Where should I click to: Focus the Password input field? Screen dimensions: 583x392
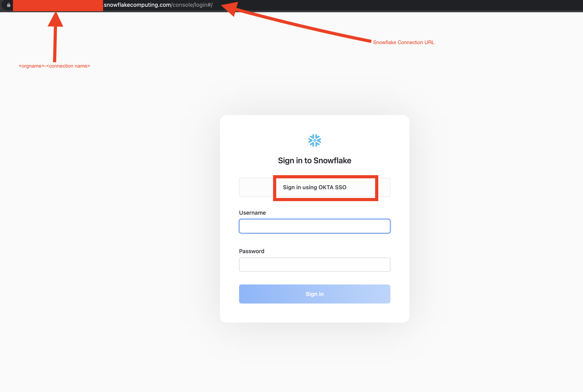point(315,264)
